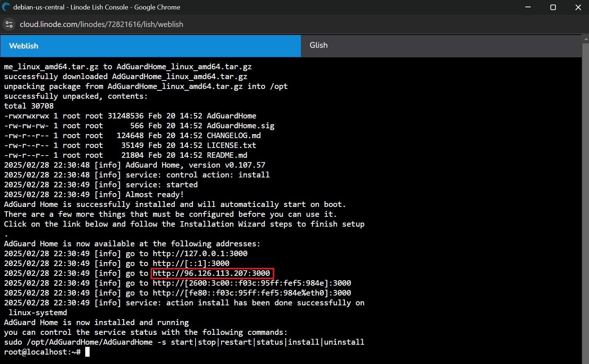Switch to the Glish tab

click(x=319, y=45)
